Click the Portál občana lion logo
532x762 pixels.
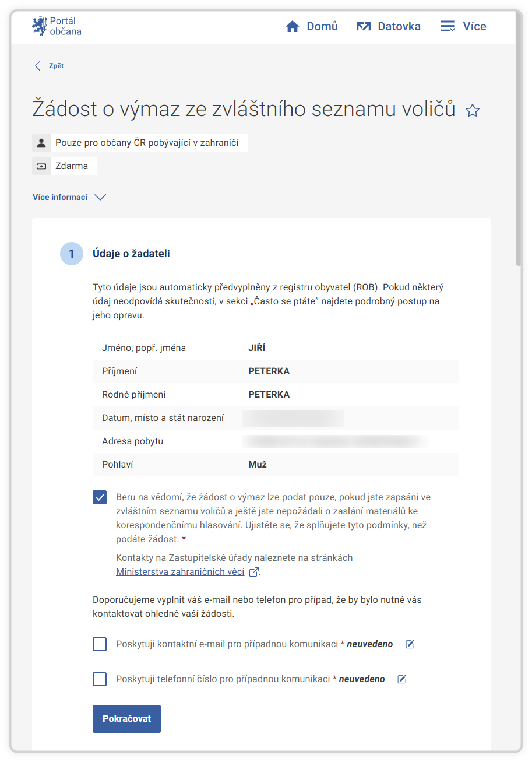(39, 26)
